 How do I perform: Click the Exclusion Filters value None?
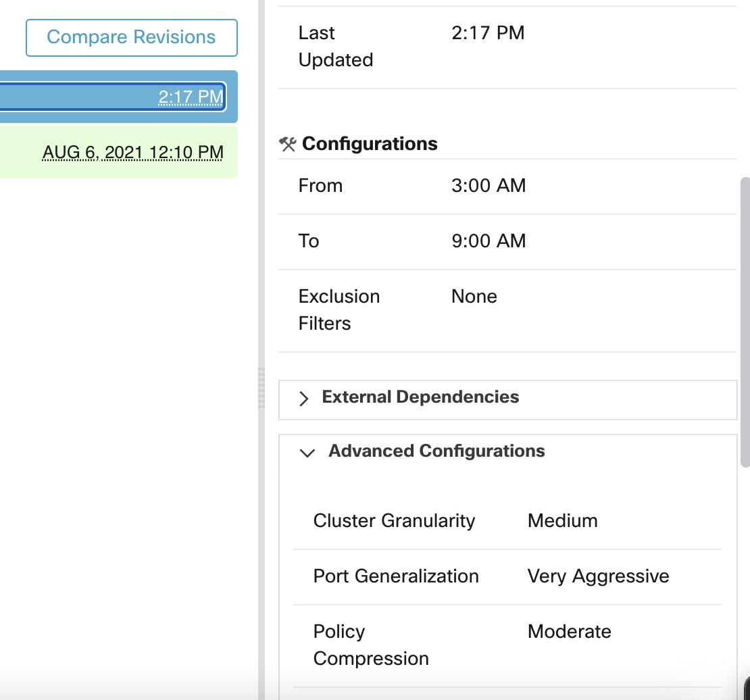[474, 297]
